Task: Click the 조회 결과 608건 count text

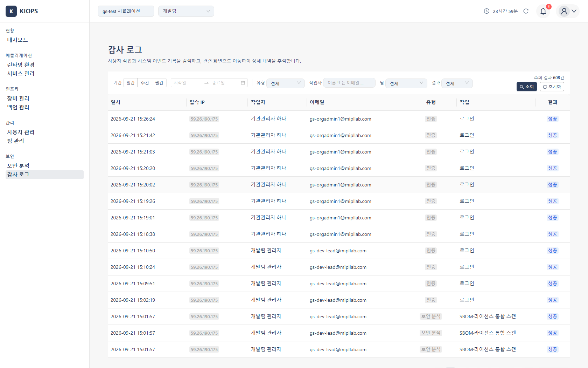Action: pos(549,77)
